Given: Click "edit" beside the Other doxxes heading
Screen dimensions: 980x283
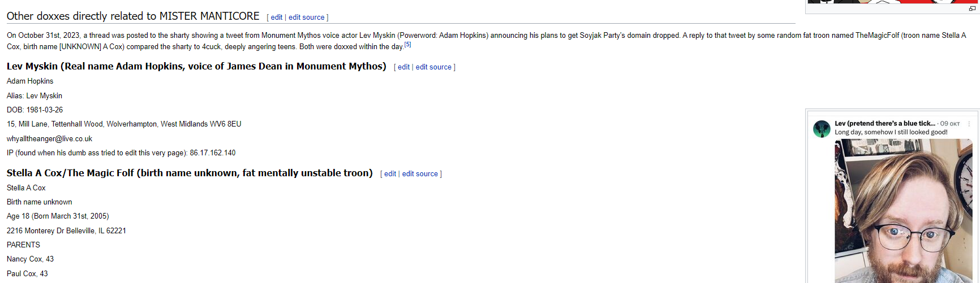Looking at the screenshot, I should (x=277, y=18).
